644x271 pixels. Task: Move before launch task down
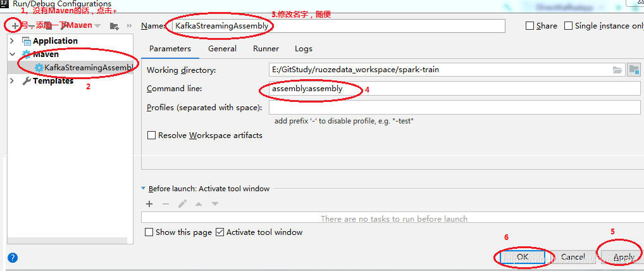point(215,204)
